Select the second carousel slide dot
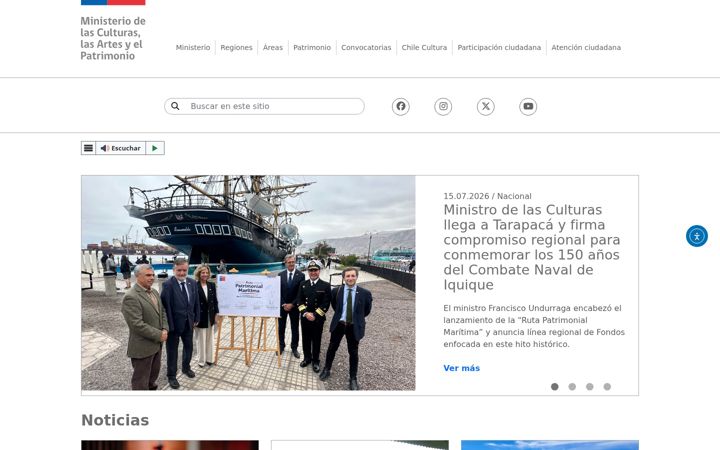This screenshot has width=720, height=450. pos(572,387)
